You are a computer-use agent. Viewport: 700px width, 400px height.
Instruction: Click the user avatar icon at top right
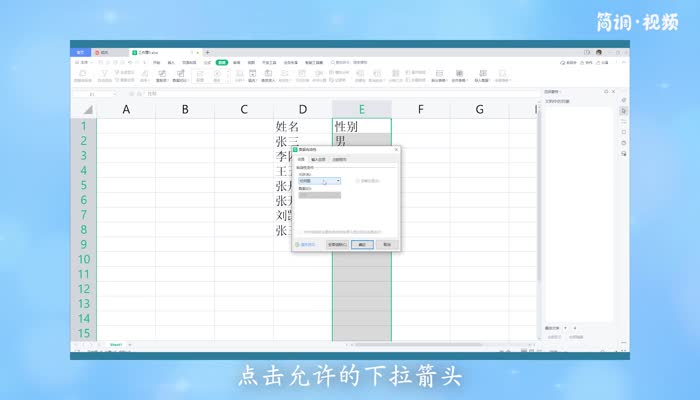(x=598, y=51)
